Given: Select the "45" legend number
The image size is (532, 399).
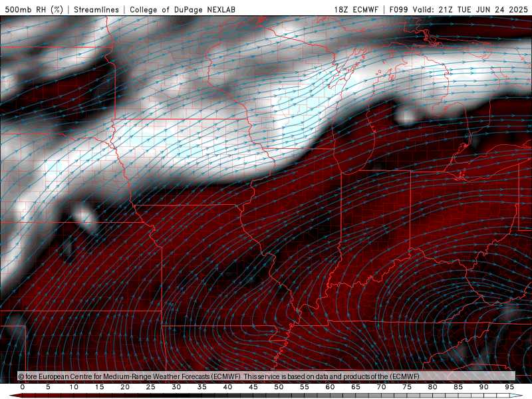Looking at the screenshot, I should (x=253, y=387).
